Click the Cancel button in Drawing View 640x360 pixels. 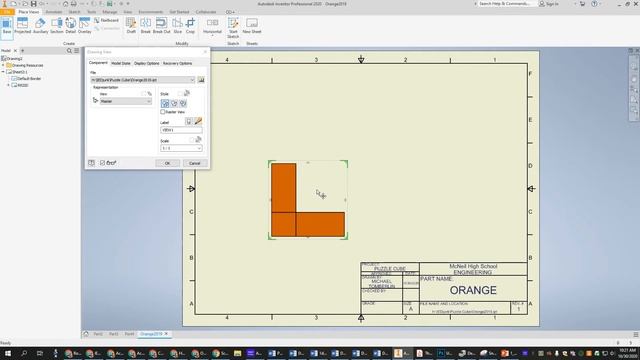pos(195,163)
